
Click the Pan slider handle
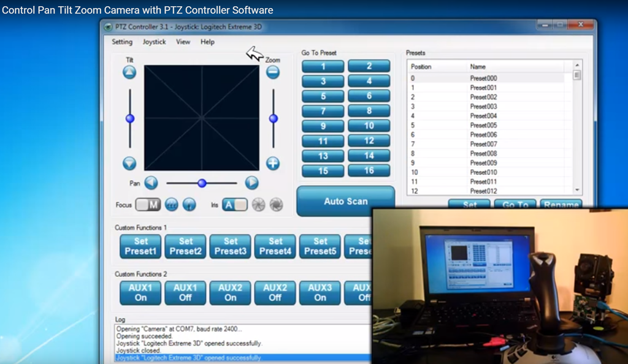click(202, 183)
